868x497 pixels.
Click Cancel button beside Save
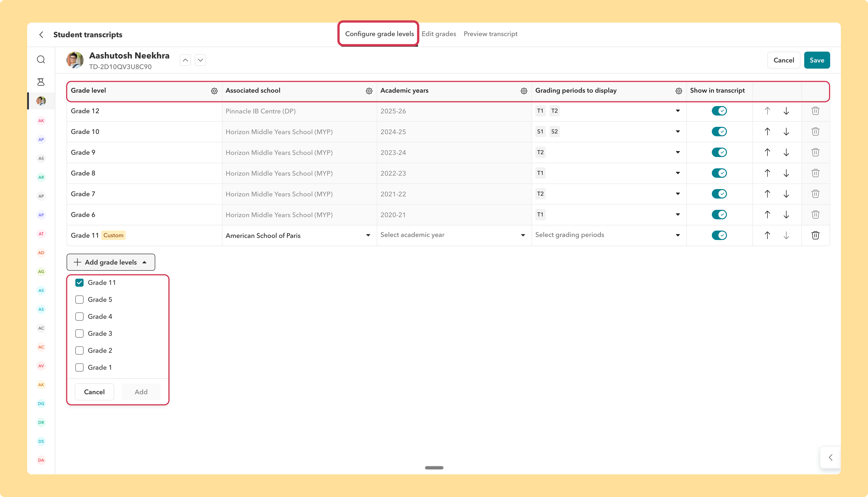(784, 60)
